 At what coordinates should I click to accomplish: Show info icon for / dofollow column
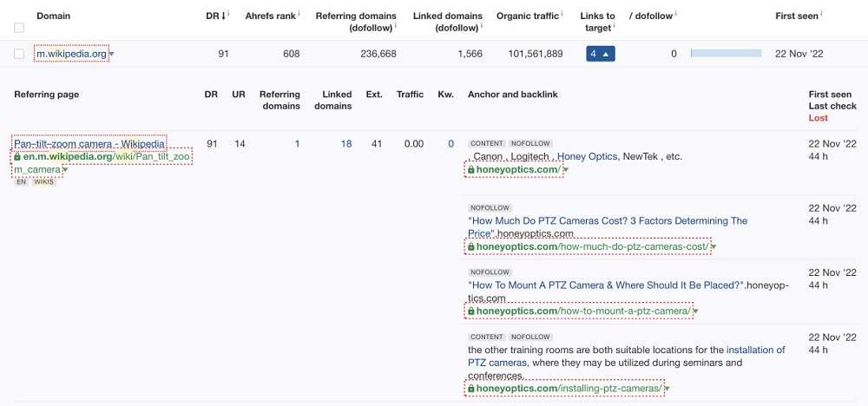click(675, 14)
